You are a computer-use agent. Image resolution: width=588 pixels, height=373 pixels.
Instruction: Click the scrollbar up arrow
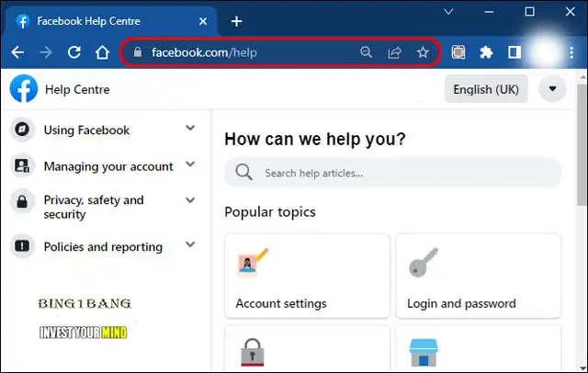coord(582,77)
